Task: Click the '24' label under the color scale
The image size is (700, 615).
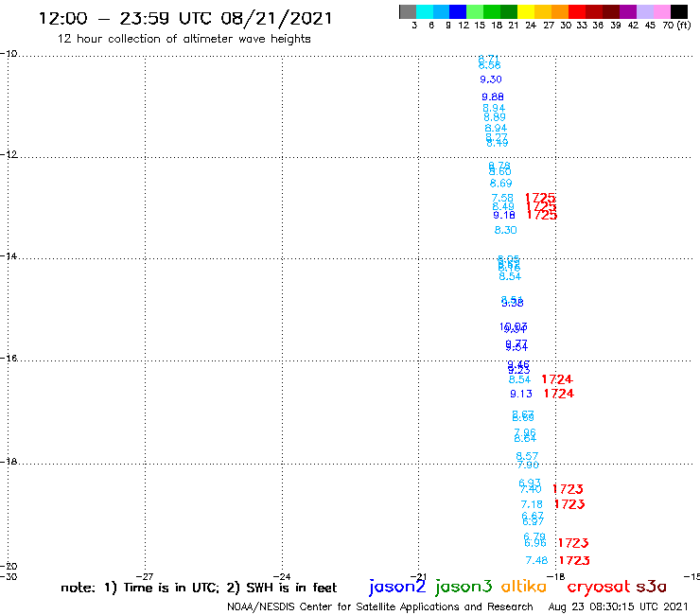Action: point(531,26)
